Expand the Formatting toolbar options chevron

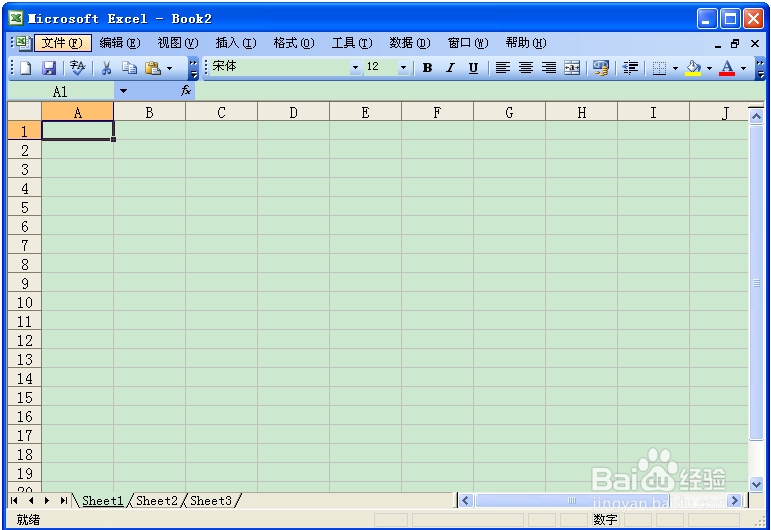[x=760, y=68]
